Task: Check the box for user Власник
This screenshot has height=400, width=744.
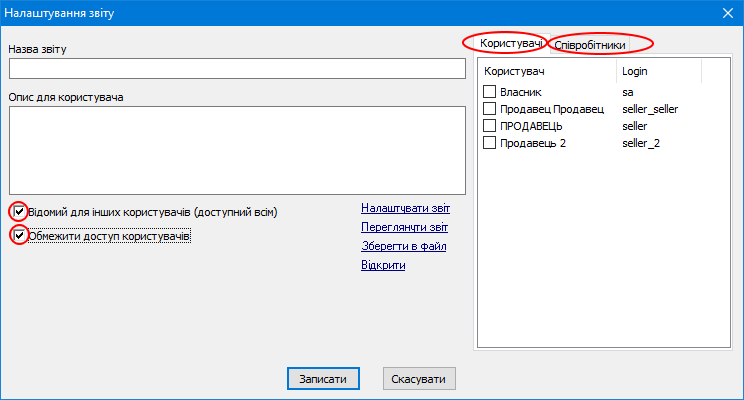Action: tap(490, 92)
